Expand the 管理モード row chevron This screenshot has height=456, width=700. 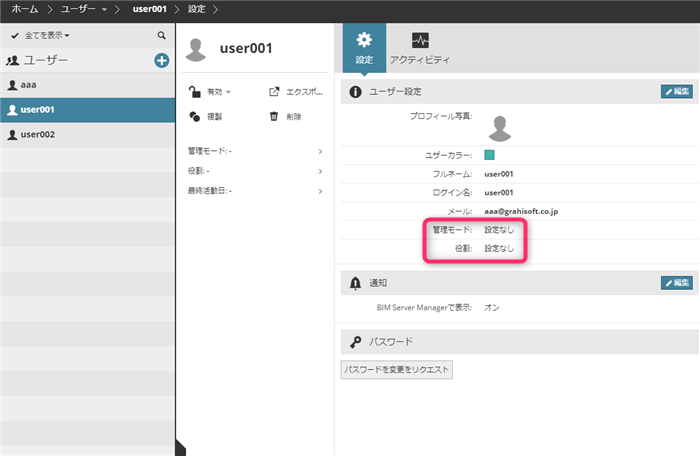click(321, 151)
